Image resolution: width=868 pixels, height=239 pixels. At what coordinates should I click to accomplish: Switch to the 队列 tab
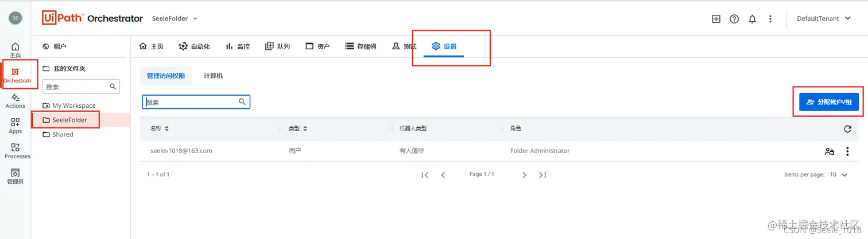pyautogui.click(x=277, y=46)
